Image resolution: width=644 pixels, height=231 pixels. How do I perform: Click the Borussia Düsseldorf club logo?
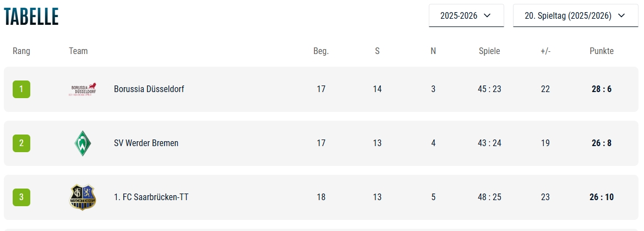83,89
